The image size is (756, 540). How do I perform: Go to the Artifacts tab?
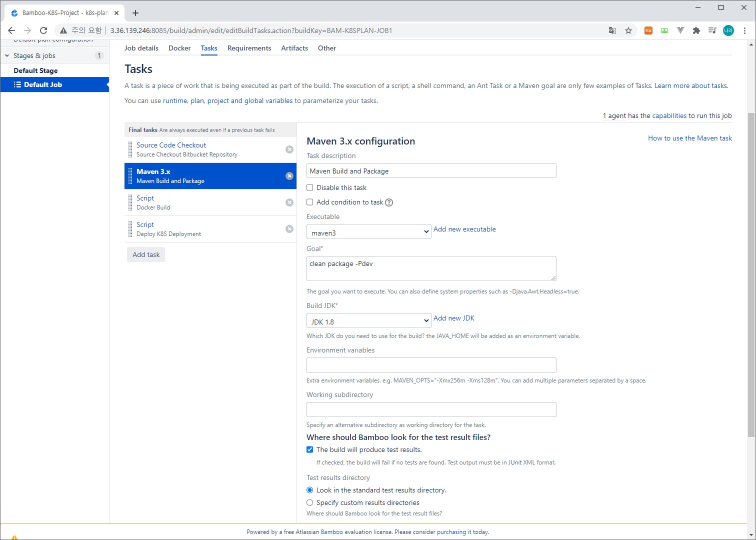294,48
